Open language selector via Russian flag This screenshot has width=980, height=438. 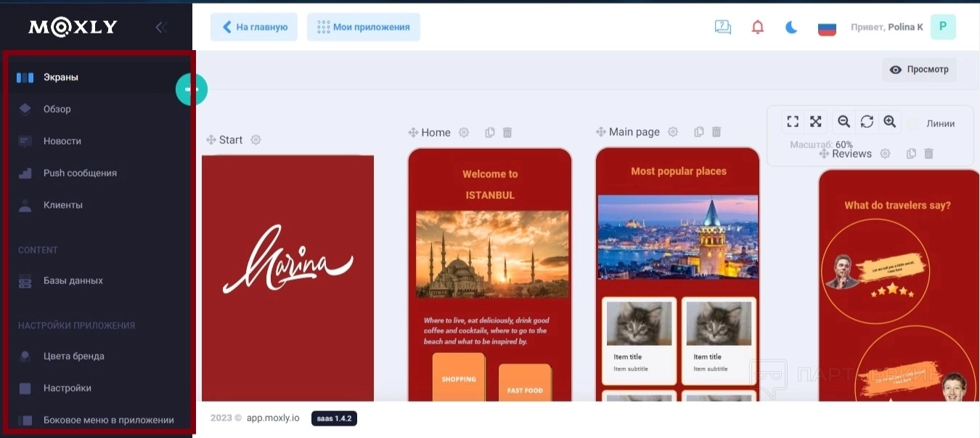(x=827, y=28)
